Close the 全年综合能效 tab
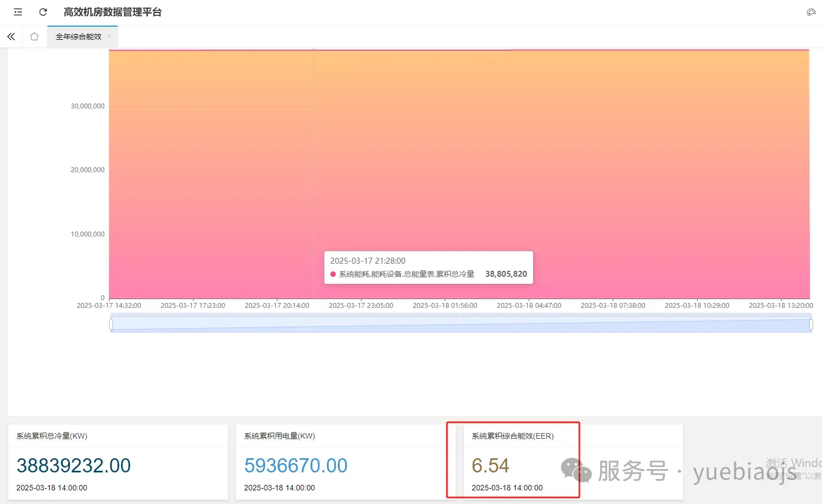The width and height of the screenshot is (822, 504). point(109,36)
